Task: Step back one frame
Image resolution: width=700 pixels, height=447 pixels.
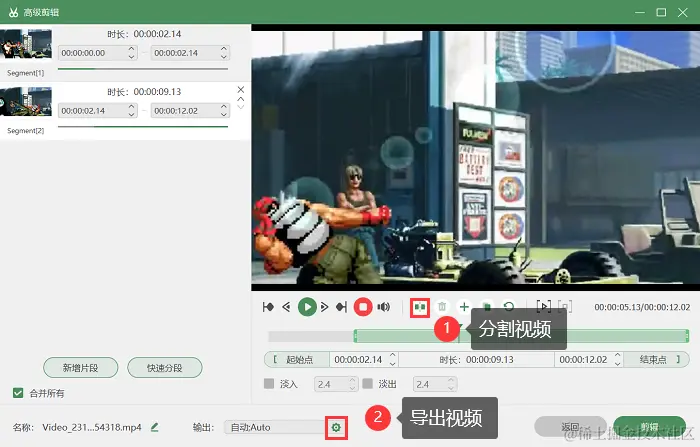Action: (x=286, y=307)
